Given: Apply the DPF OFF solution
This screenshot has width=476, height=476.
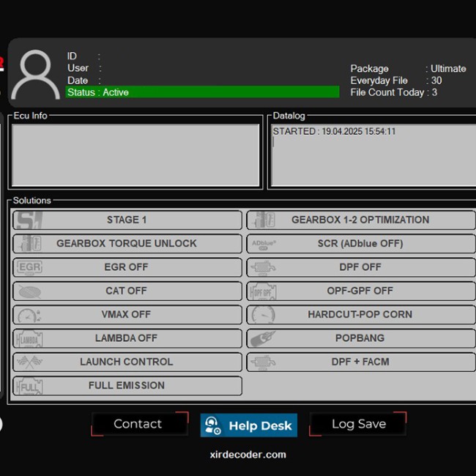Looking at the screenshot, I should 361,267.
